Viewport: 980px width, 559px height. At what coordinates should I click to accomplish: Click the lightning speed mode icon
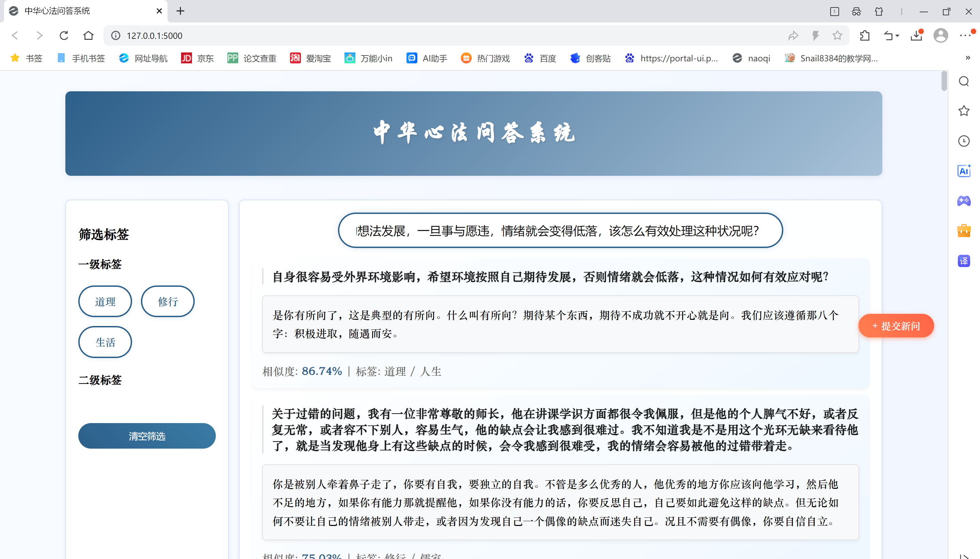coord(816,36)
